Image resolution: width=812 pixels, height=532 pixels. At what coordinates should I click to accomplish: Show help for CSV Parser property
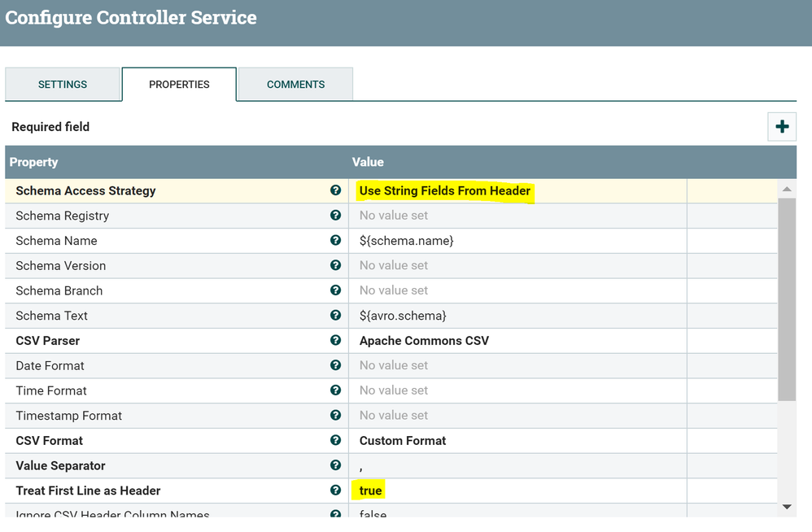(335, 340)
